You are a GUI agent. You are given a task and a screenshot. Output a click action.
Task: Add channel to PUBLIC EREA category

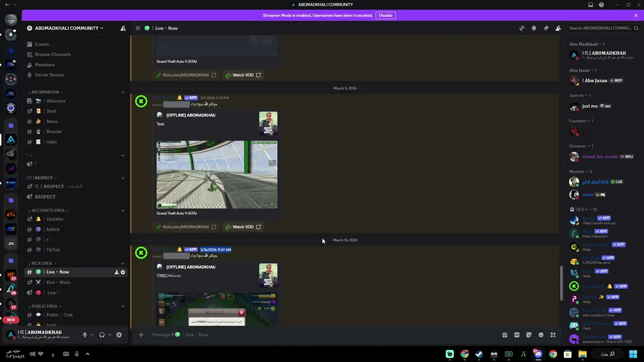point(123,306)
